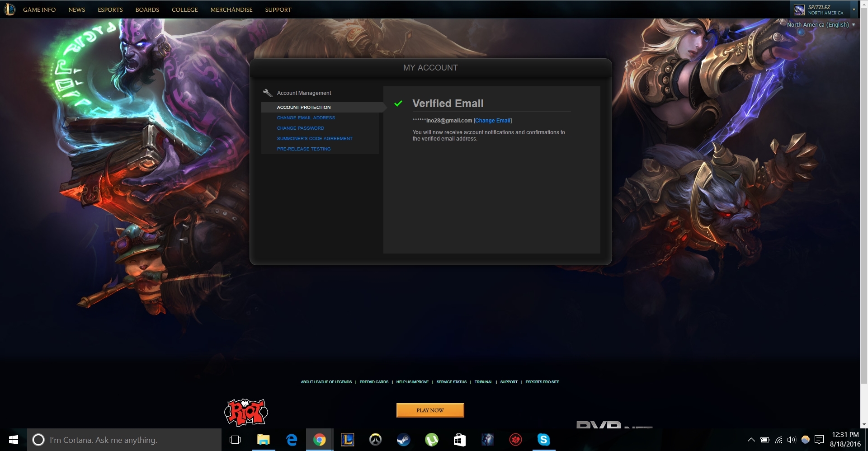Switch to Skype in the taskbar
The width and height of the screenshot is (868, 451).
tap(543, 440)
